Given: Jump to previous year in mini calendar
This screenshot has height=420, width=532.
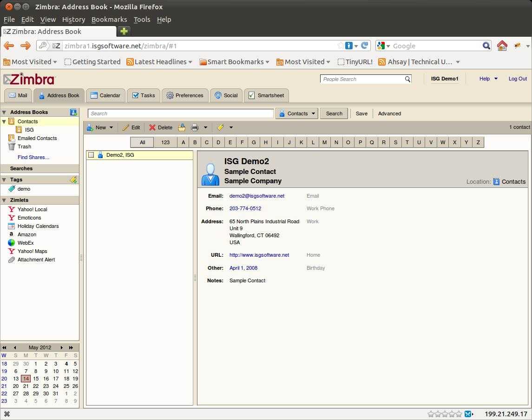Looking at the screenshot, I should (x=4, y=348).
